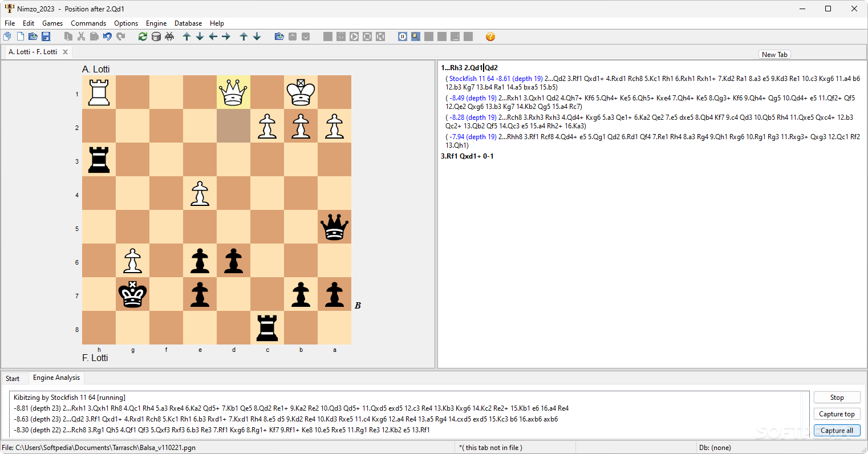Screen dimensions: 868x454
Task: Open the Games menu
Action: click(x=52, y=23)
